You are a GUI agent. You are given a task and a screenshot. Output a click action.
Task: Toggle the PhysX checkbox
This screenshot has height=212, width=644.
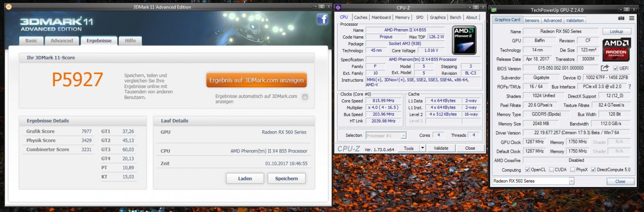coord(574,170)
